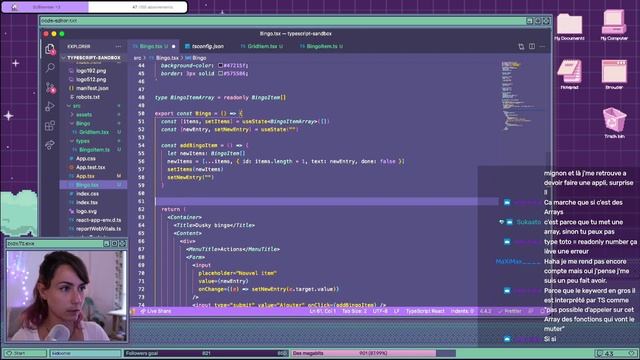The height and width of the screenshot is (360, 640).
Task: Open Notepad desktop icon
Action: coord(569,75)
